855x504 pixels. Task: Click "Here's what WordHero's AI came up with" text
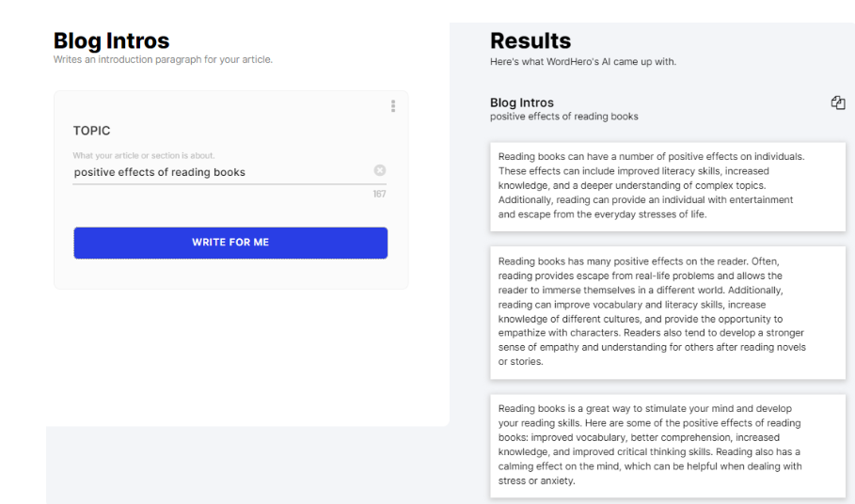point(583,62)
